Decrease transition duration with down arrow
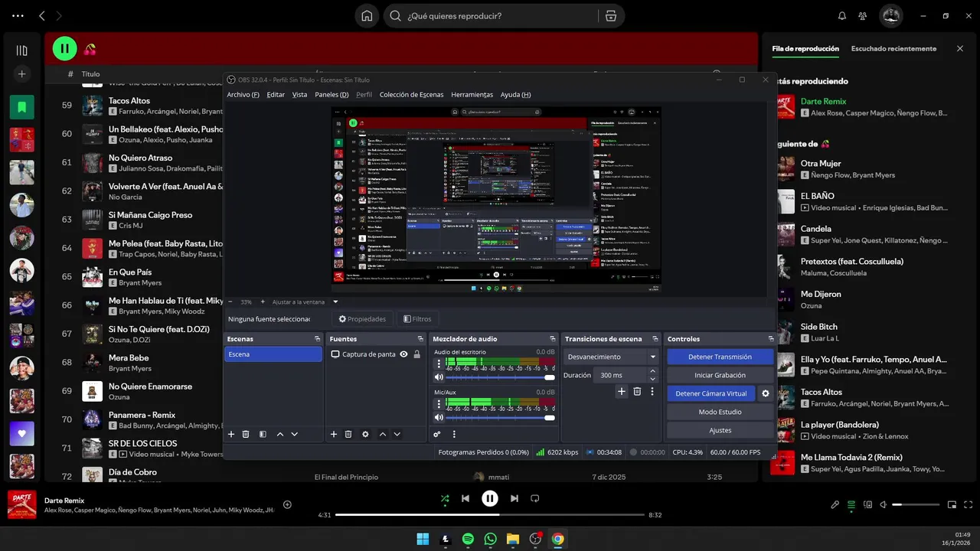Screen dimensions: 980x551 [x=652, y=379]
